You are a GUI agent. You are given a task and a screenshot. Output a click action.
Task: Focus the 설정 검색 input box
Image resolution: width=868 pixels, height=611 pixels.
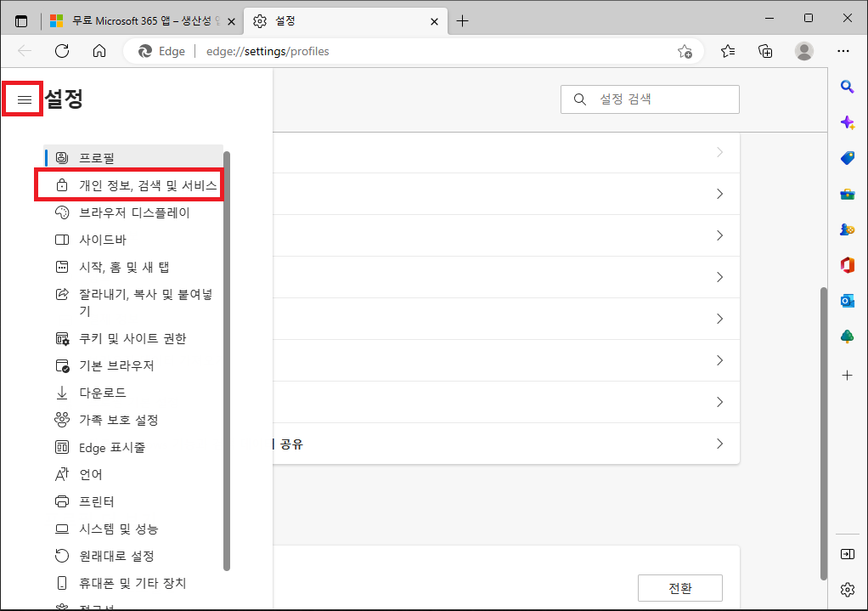(650, 99)
